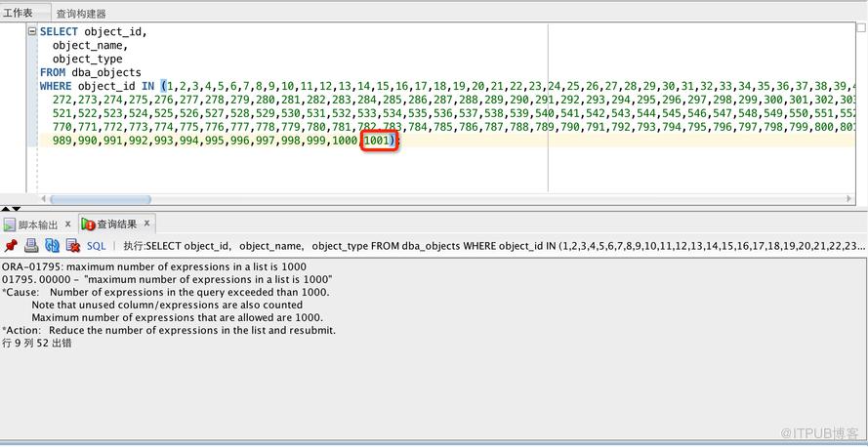This screenshot has width=868, height=448.
Task: Click the value 1000 in the last line
Action: tap(344, 141)
